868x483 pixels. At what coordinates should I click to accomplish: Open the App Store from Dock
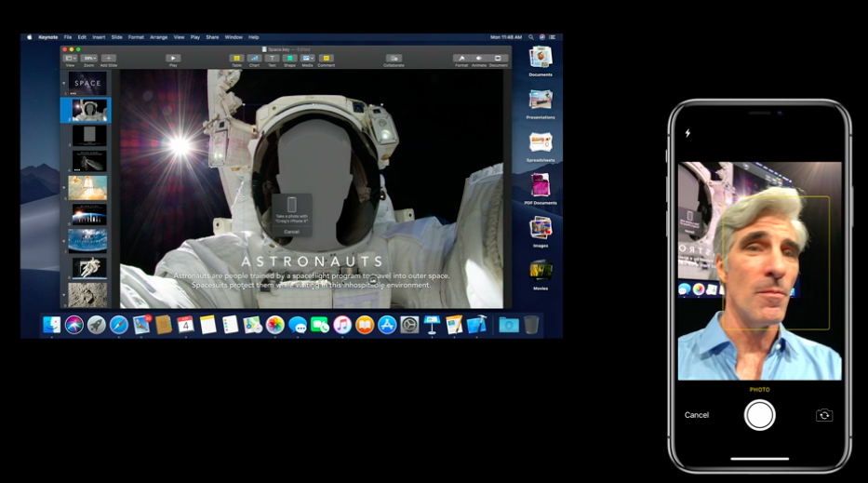[x=387, y=325]
